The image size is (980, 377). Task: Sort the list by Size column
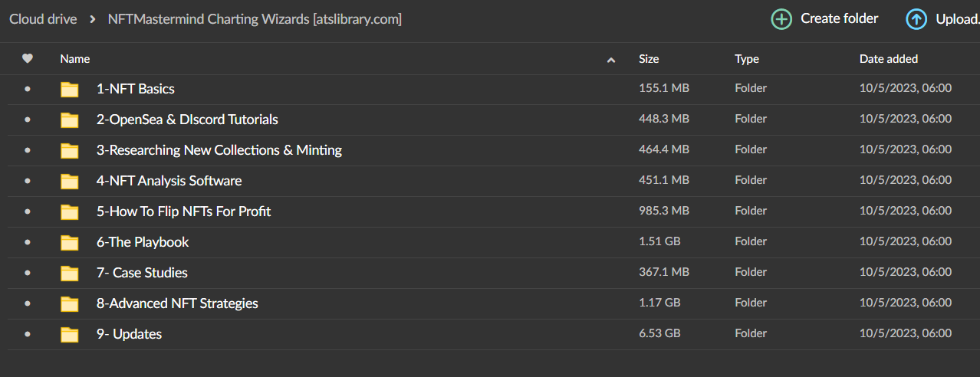pos(648,59)
